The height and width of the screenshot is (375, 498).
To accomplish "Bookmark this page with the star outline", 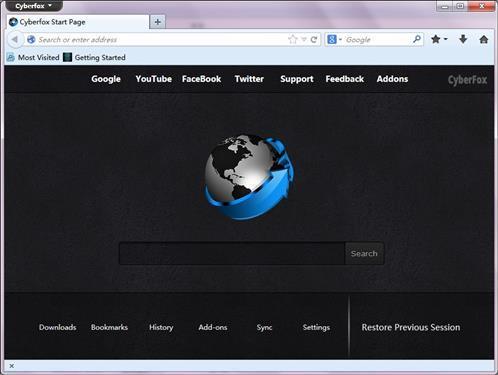I will click(x=293, y=39).
